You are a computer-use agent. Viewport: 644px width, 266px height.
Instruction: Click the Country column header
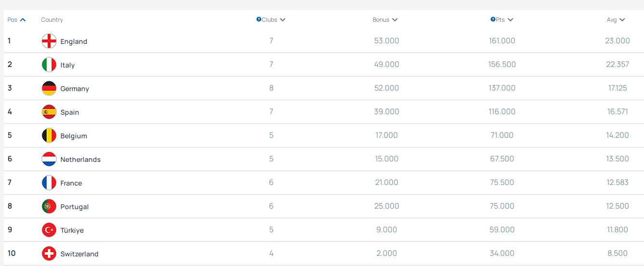(x=52, y=20)
